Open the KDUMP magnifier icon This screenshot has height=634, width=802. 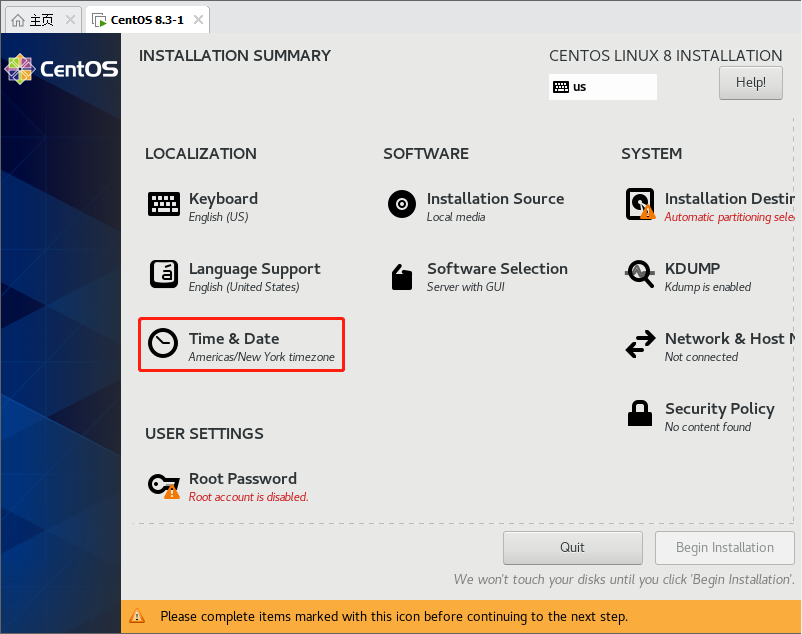point(640,274)
